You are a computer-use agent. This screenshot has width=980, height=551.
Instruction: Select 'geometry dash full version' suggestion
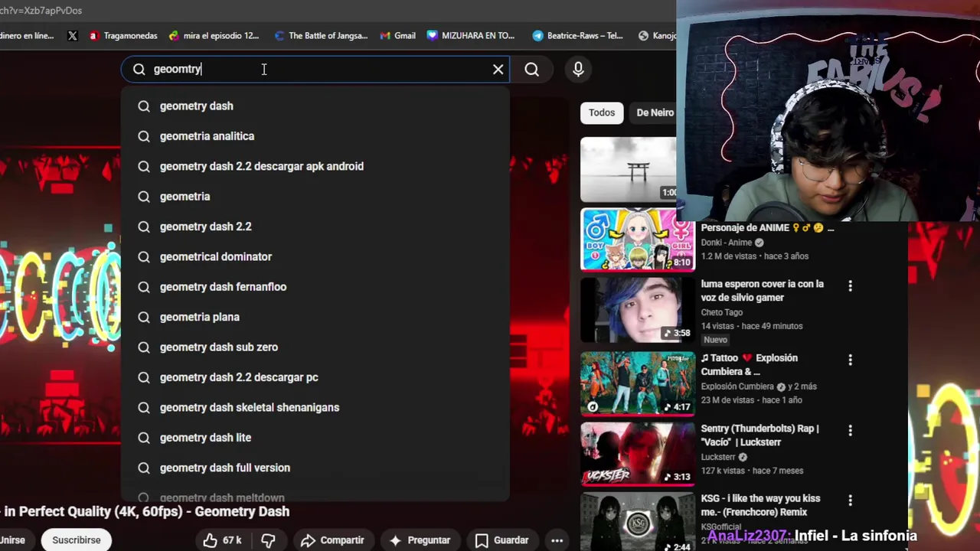pyautogui.click(x=315, y=468)
